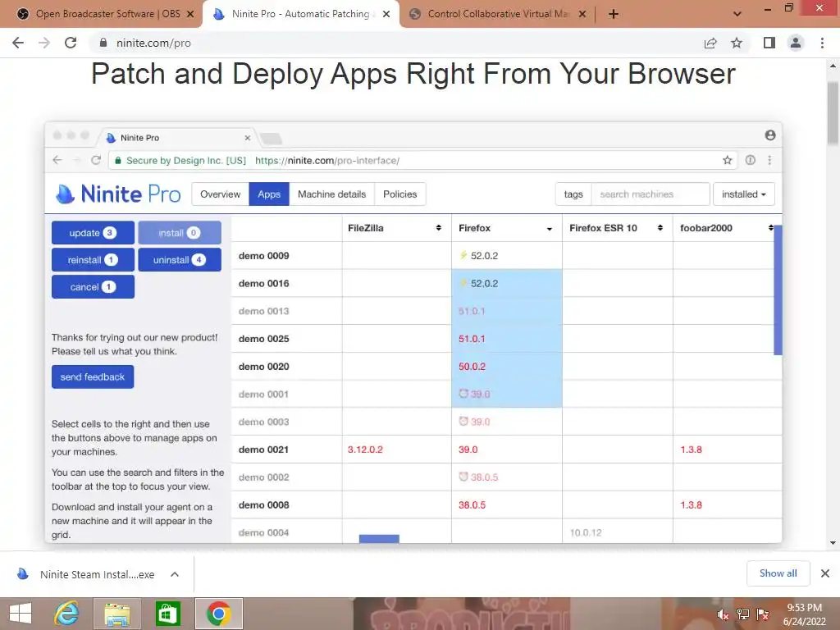840x630 pixels.
Task: Open Microsoft Store from the taskbar
Action: (167, 614)
